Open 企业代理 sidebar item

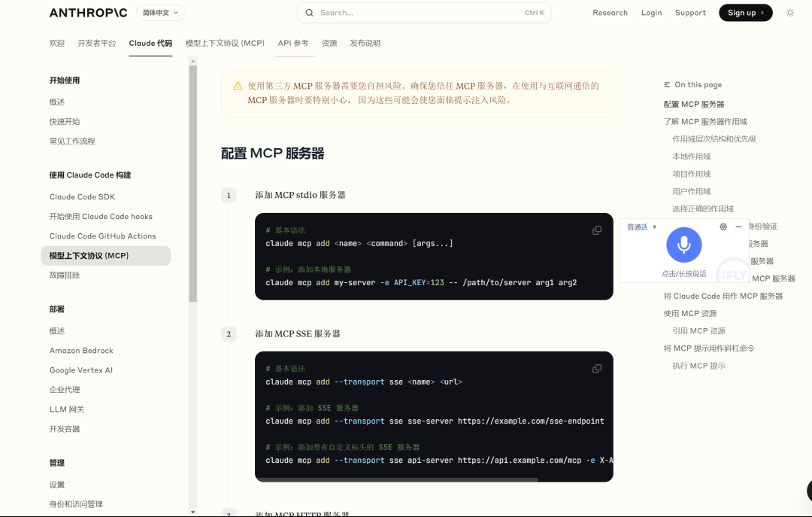pos(65,390)
